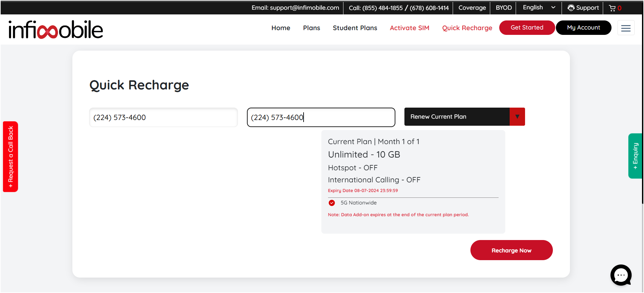Click the My Account button
This screenshot has height=293, width=644.
click(583, 27)
